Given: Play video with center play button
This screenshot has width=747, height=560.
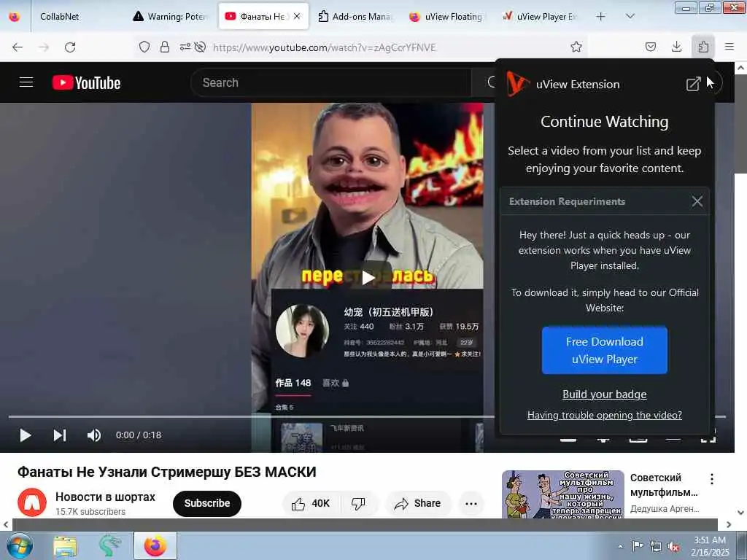Looking at the screenshot, I should click(x=368, y=277).
